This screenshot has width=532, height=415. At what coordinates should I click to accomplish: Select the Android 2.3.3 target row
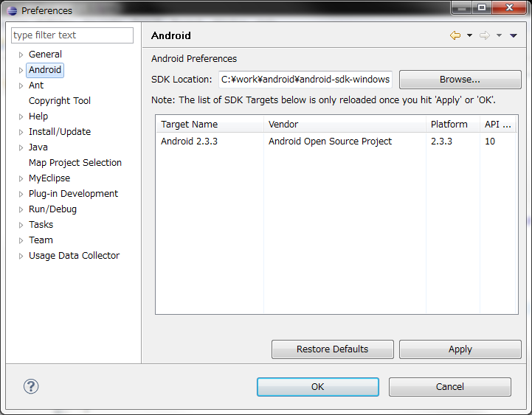tap(336, 141)
